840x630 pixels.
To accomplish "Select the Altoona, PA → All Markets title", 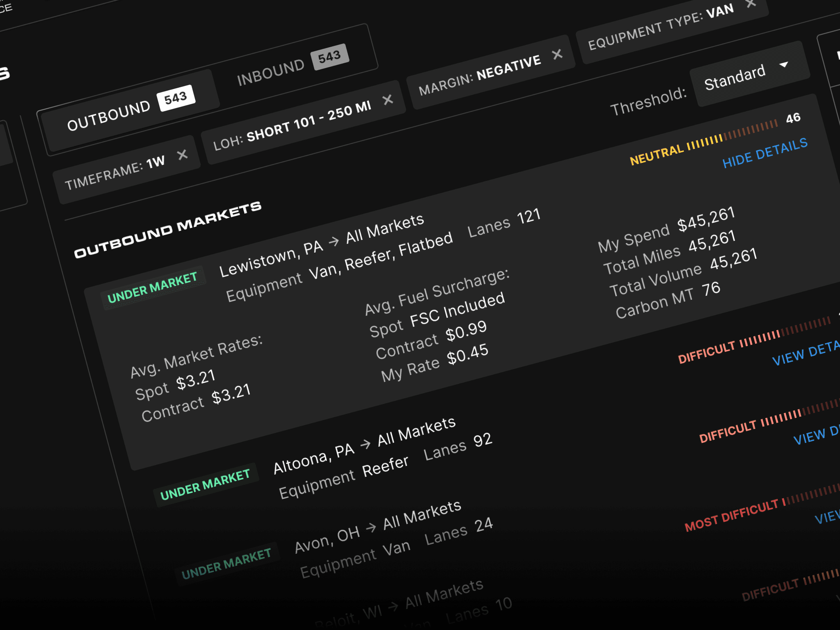I will (x=364, y=445).
